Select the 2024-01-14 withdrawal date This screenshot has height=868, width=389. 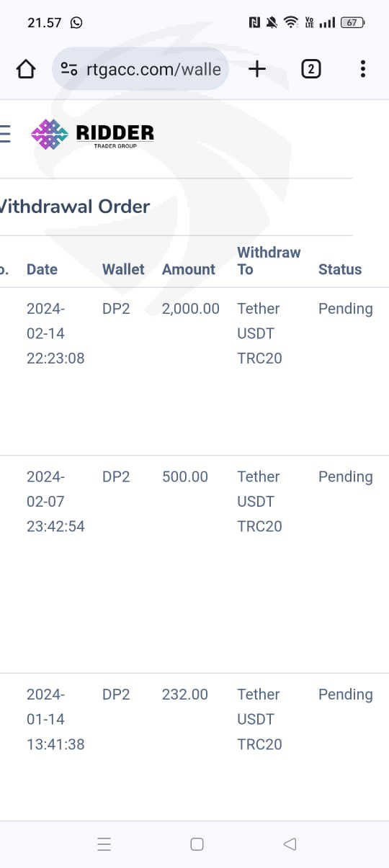(55, 719)
